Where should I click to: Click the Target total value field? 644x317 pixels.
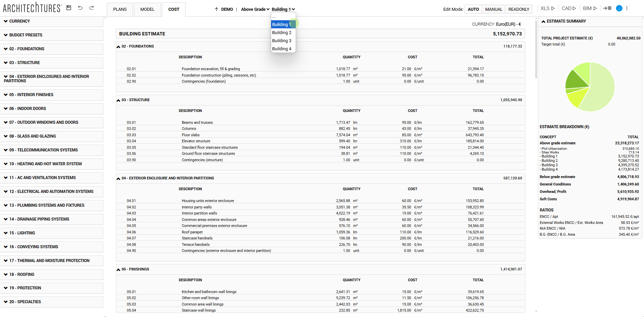[x=612, y=44]
